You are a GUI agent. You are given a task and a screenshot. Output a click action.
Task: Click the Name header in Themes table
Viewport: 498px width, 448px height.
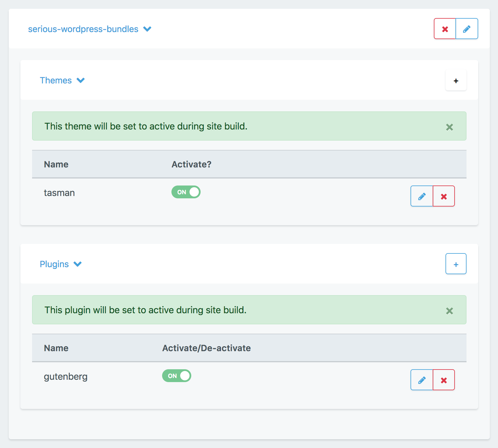pos(56,164)
